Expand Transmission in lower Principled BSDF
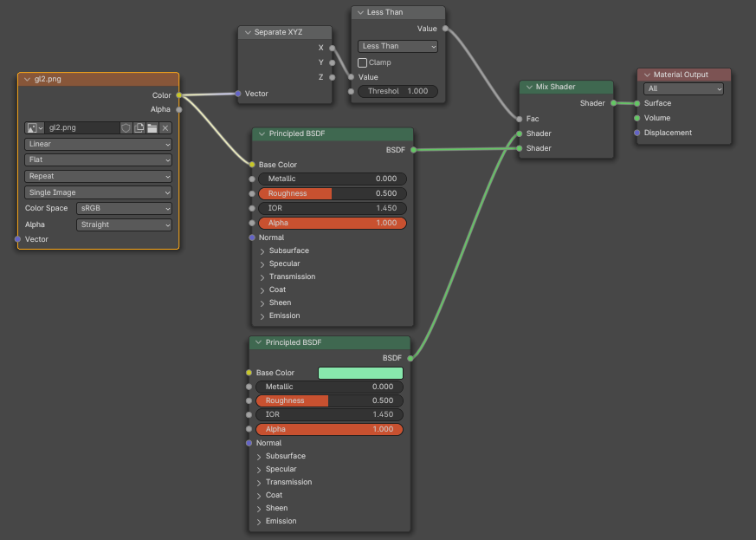Viewport: 756px width, 540px height. tap(259, 483)
